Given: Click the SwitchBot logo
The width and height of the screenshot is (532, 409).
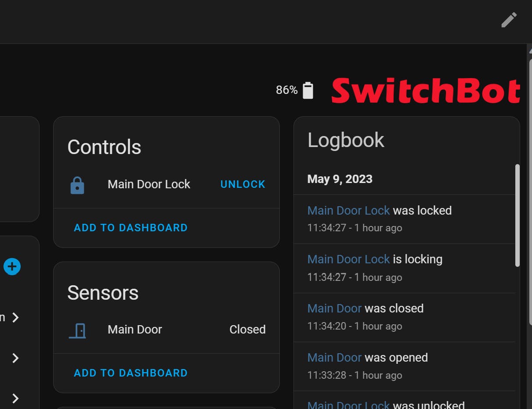Looking at the screenshot, I should pos(426,90).
